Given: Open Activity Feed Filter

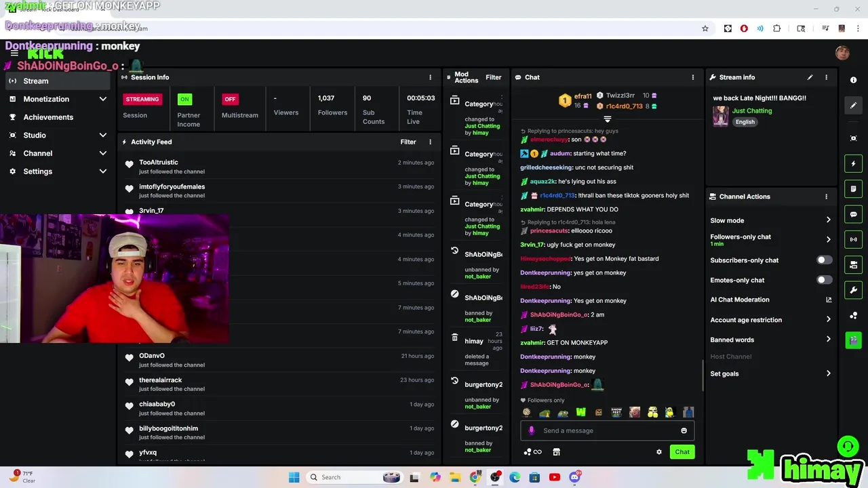Looking at the screenshot, I should 408,142.
